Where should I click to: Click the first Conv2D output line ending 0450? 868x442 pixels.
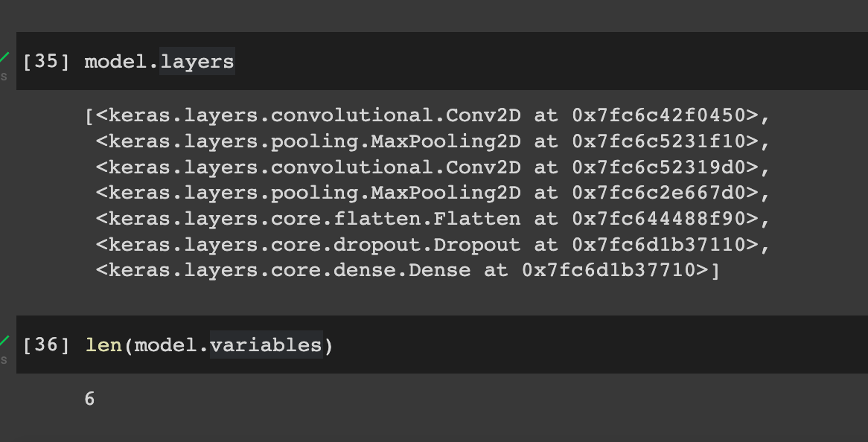coord(427,115)
